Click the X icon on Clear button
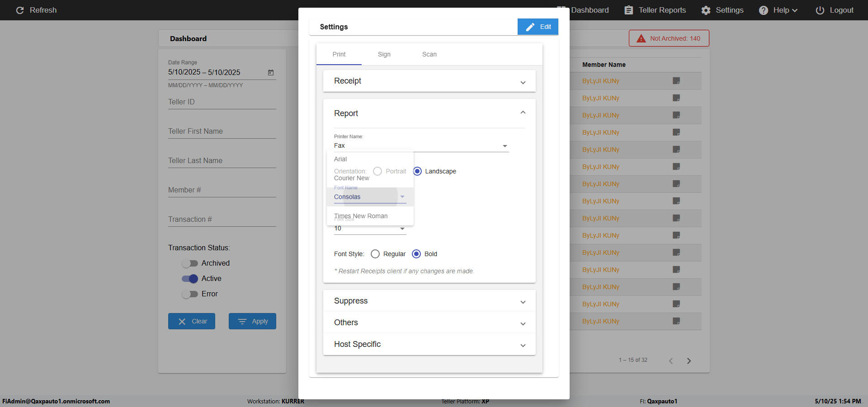Viewport: 868px width, 407px height. tap(182, 322)
